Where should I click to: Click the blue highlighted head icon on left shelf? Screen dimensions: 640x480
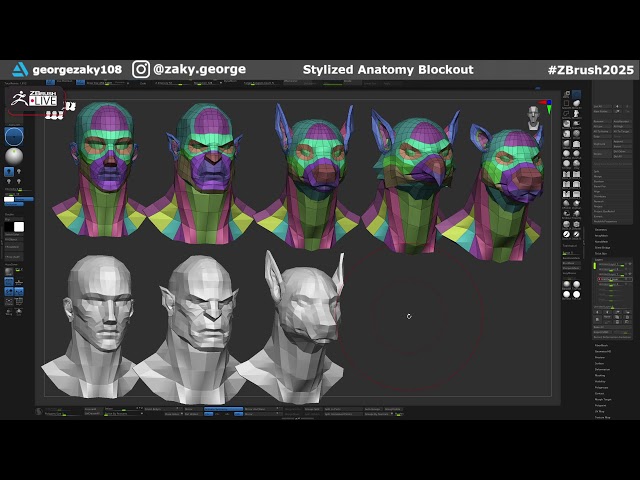[x=9, y=171]
